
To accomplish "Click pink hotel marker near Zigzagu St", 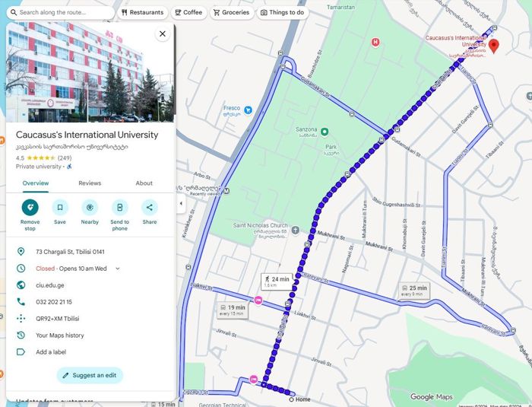I will [x=253, y=379].
